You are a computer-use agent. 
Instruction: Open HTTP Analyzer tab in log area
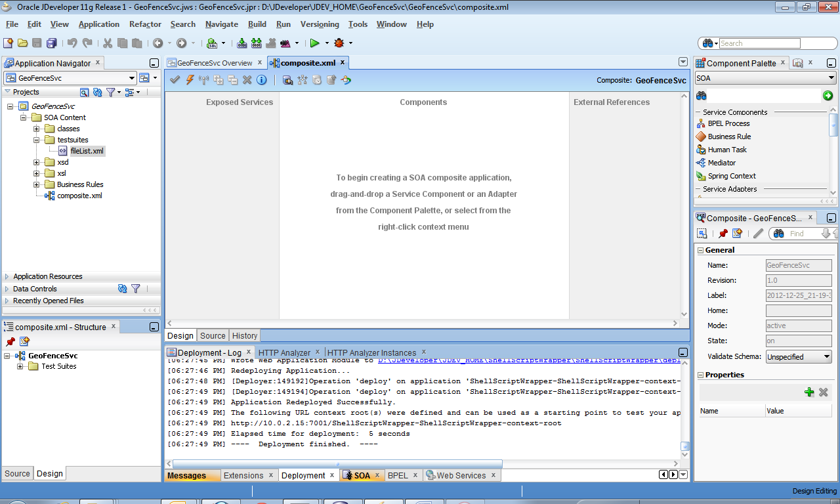click(284, 352)
